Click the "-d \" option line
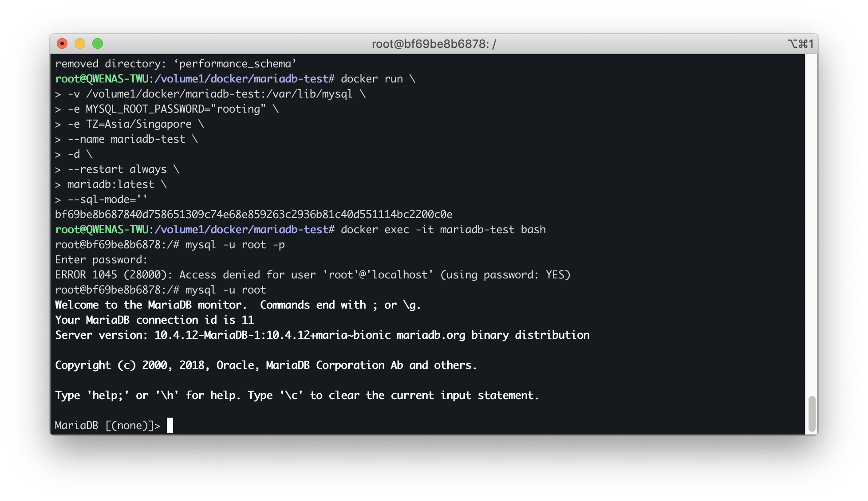This screenshot has height=501, width=868. click(74, 154)
